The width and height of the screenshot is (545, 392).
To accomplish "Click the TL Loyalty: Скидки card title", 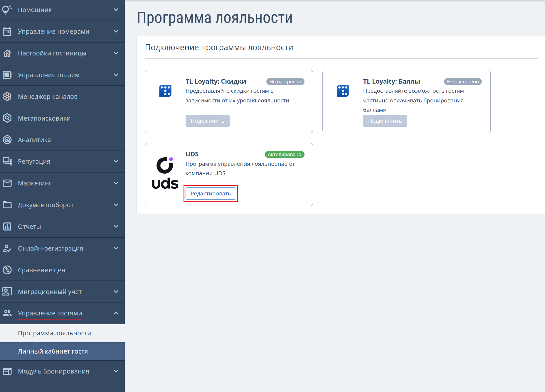I will pyautogui.click(x=216, y=81).
